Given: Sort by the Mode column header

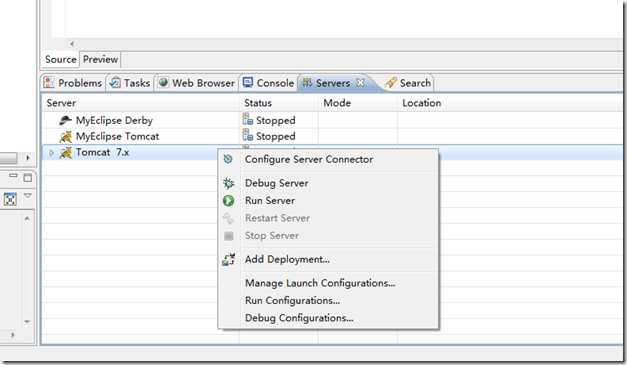Looking at the screenshot, I should pyautogui.click(x=358, y=103).
